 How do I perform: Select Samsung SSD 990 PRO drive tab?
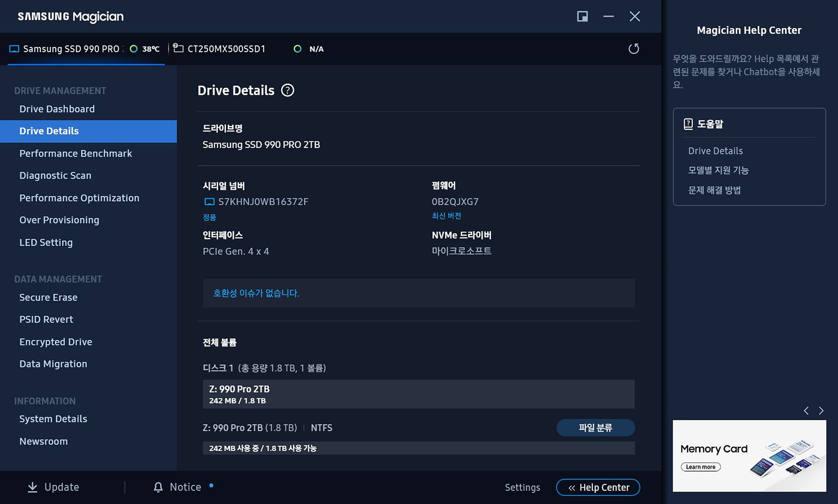(86, 49)
